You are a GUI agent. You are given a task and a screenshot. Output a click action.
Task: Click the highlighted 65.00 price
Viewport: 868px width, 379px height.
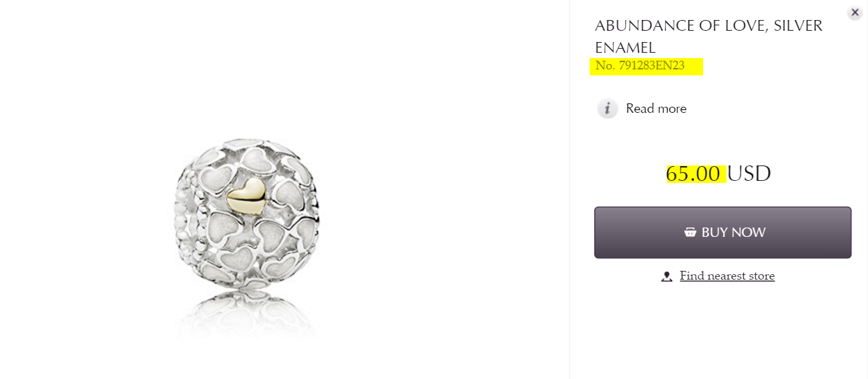click(x=693, y=173)
